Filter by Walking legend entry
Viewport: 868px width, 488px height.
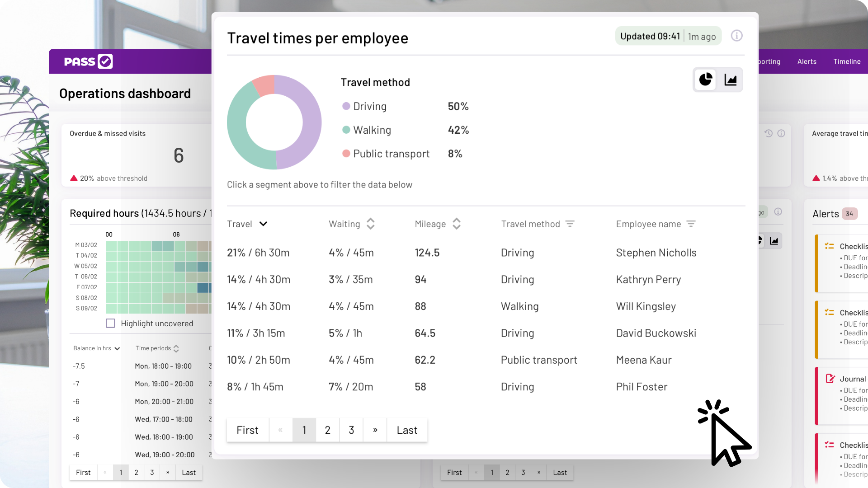coord(372,130)
